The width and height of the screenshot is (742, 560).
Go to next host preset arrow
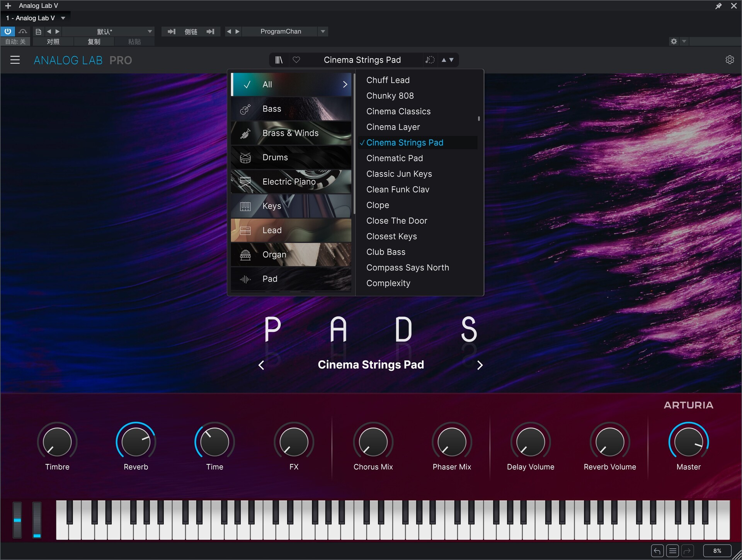pos(58,31)
